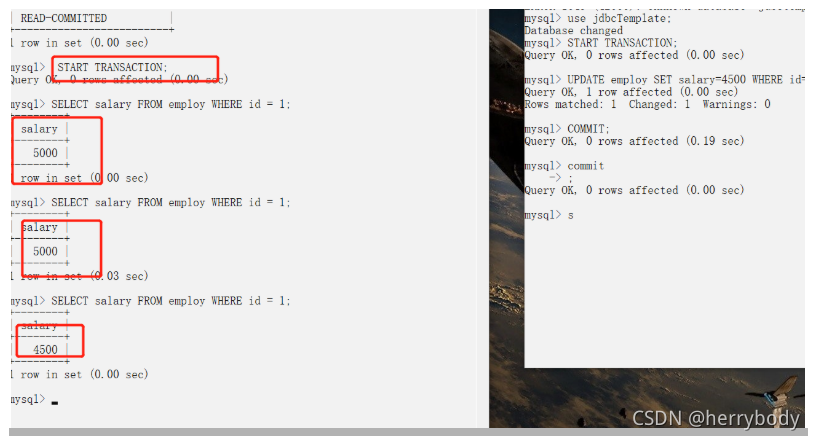The image size is (816, 440).
Task: Click the horizontal scrollbar at the bottom
Action: tap(408, 432)
